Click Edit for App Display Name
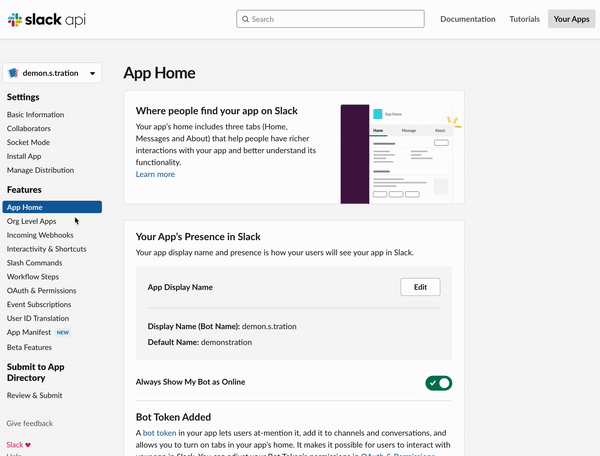The image size is (600, 456). (420, 287)
